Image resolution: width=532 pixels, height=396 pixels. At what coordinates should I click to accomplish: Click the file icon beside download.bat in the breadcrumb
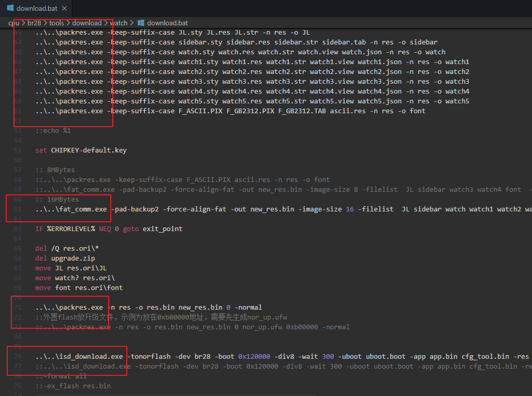[x=141, y=23]
